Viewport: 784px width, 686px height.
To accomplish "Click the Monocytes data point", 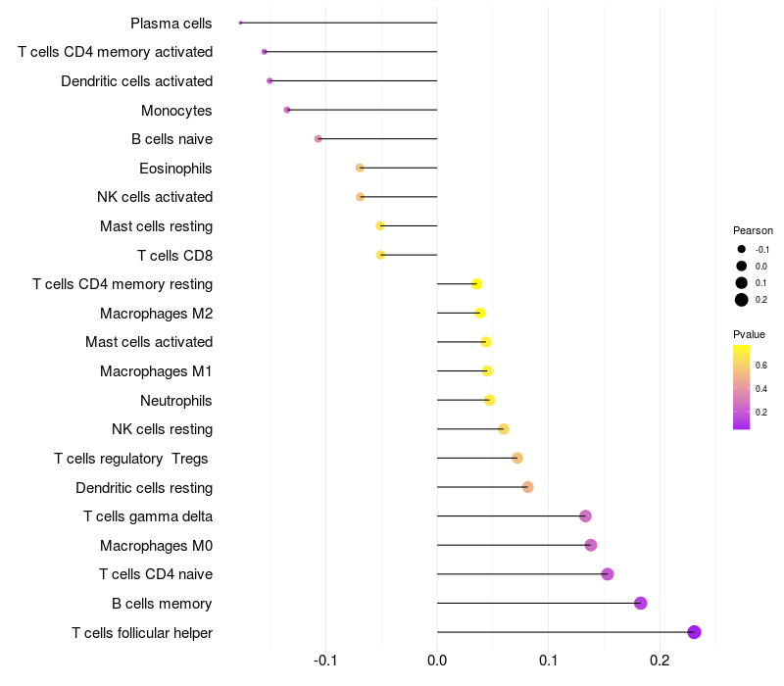I will coord(287,110).
